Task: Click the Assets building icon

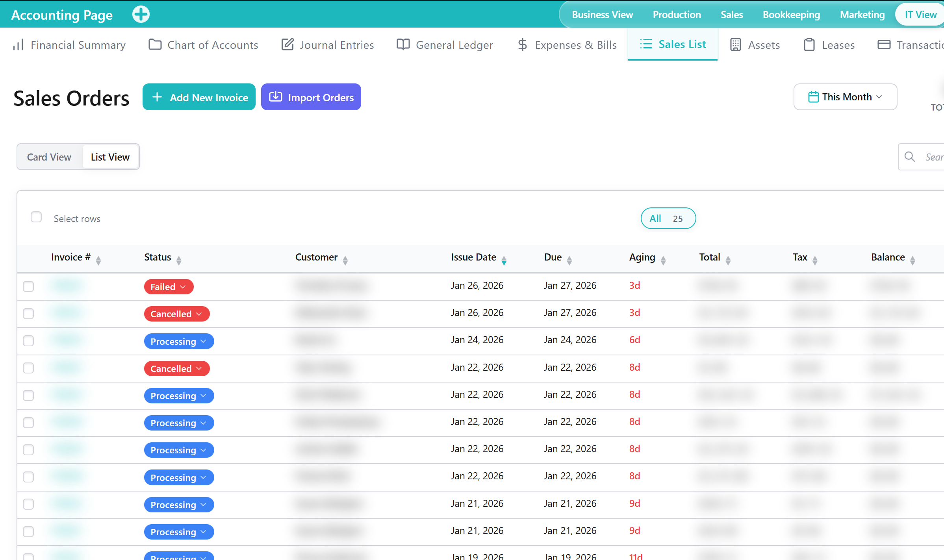Action: point(735,44)
